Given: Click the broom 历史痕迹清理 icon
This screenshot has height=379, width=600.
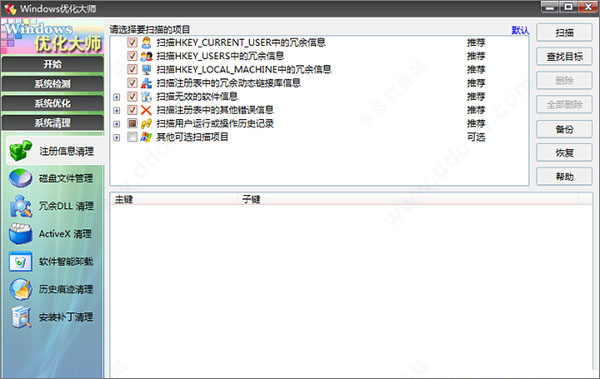Looking at the screenshot, I should click(x=21, y=289).
